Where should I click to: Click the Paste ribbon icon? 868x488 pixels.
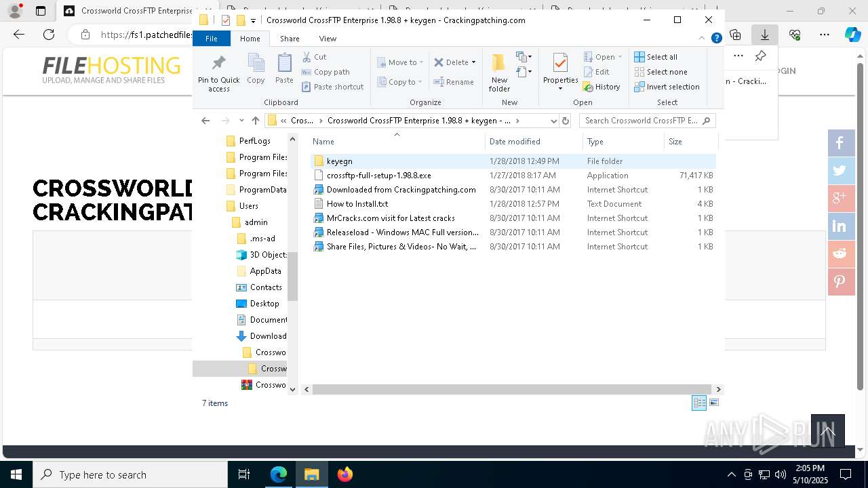[x=284, y=69]
